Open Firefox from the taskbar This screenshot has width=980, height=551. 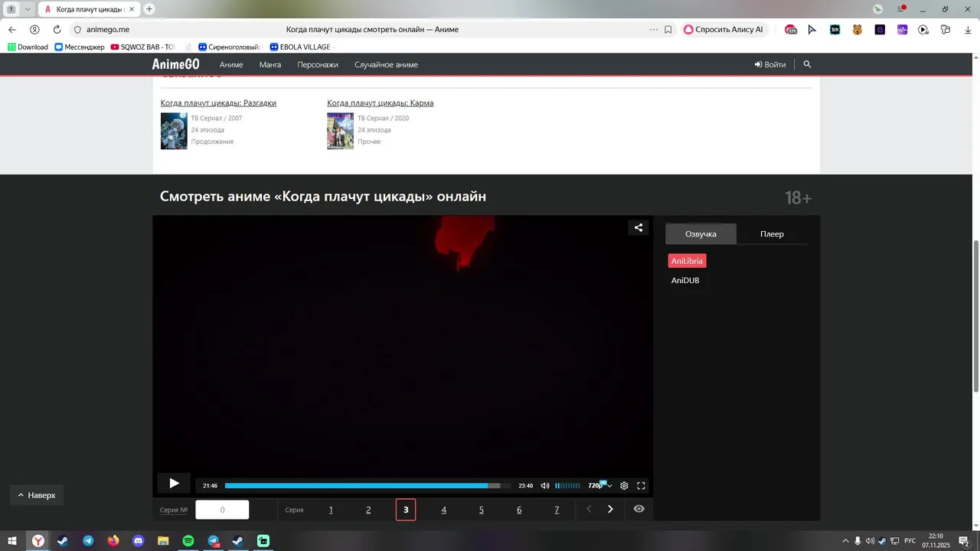[x=113, y=541]
